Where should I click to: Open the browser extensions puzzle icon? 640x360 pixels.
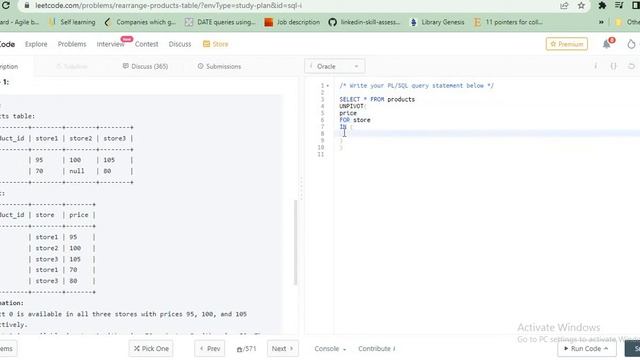coord(602,6)
